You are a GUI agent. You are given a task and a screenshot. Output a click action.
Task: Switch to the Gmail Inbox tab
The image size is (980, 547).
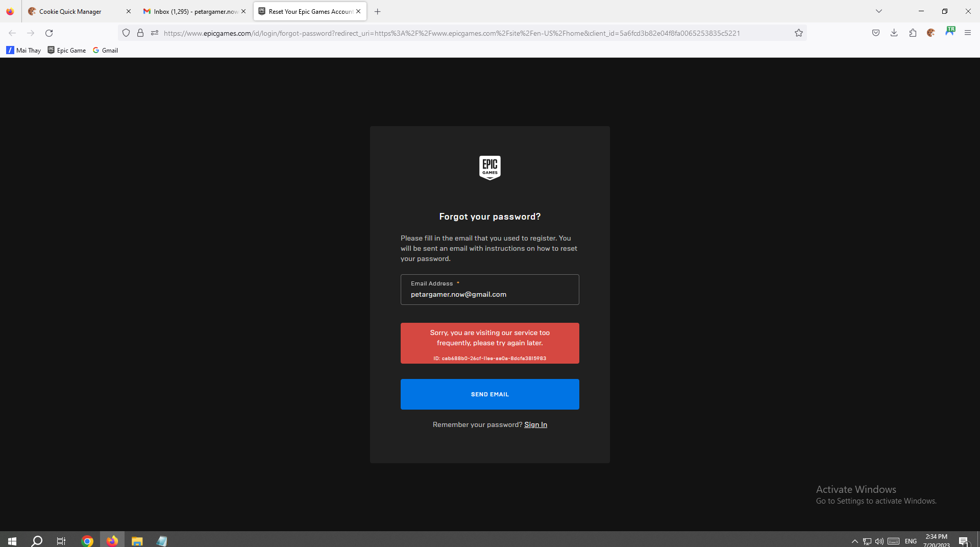[194, 11]
